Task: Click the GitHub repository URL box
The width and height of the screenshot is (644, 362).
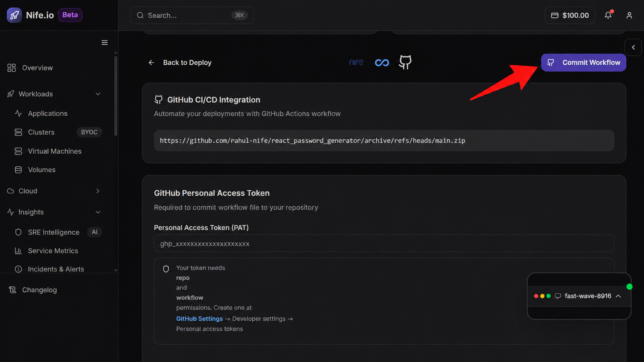Action: (x=384, y=141)
